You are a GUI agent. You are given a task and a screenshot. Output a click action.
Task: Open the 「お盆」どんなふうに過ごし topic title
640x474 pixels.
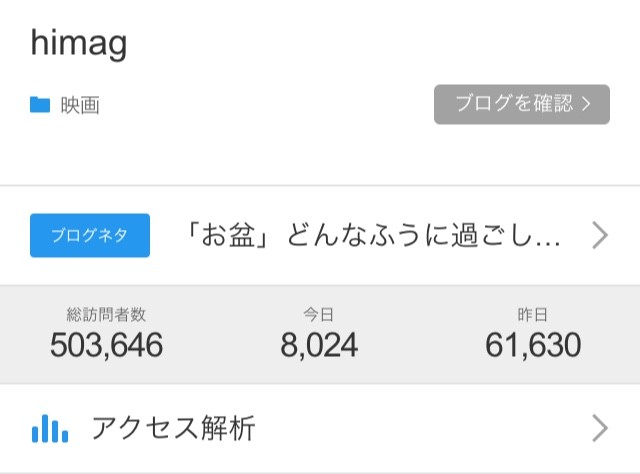(x=373, y=236)
